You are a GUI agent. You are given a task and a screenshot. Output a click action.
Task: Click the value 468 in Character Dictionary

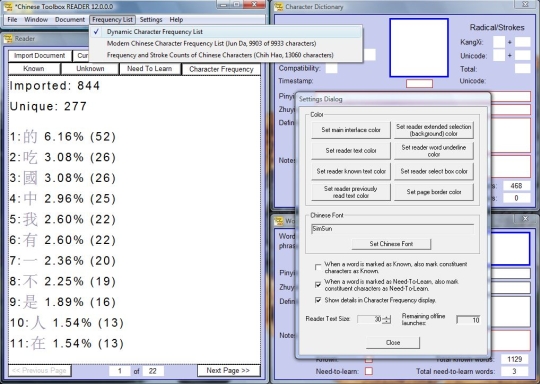pos(516,186)
